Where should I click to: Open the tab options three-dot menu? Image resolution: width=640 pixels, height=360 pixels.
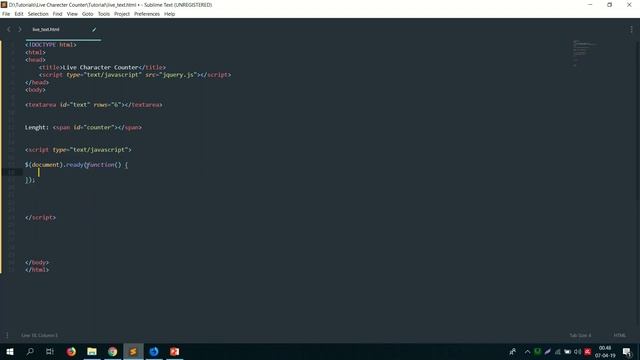coord(631,29)
